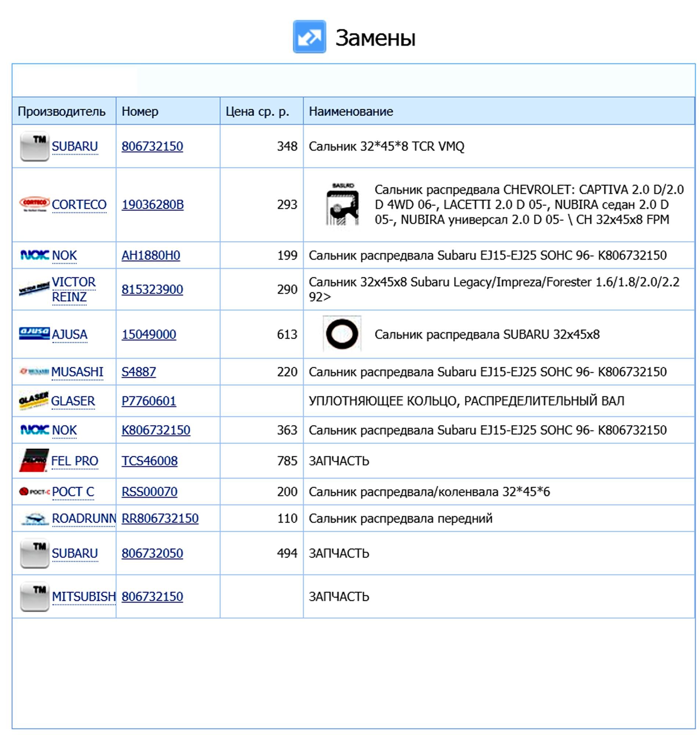Open the CORTECO seal cross-section thumbnail
The width and height of the screenshot is (700, 735).
tap(342, 204)
